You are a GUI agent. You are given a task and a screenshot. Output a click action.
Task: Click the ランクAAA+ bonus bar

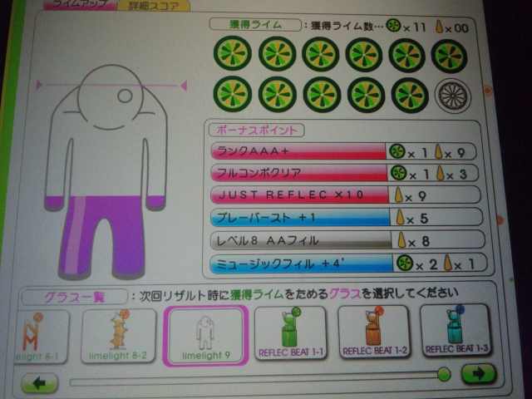click(x=298, y=151)
